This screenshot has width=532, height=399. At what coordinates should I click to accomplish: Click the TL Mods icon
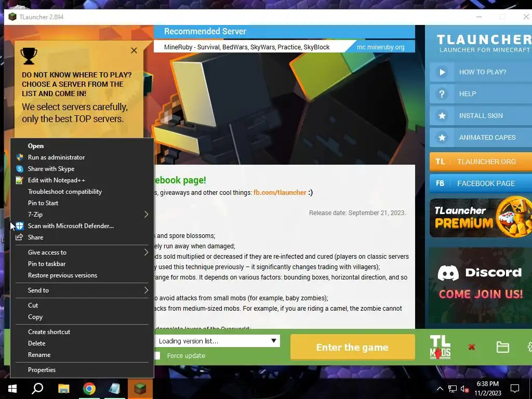pyautogui.click(x=440, y=347)
